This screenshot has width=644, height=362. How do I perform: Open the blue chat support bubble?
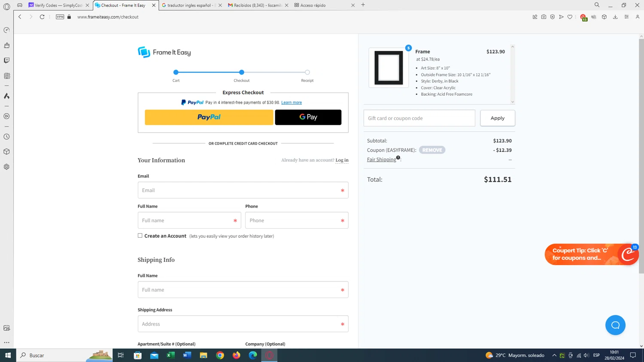(615, 325)
